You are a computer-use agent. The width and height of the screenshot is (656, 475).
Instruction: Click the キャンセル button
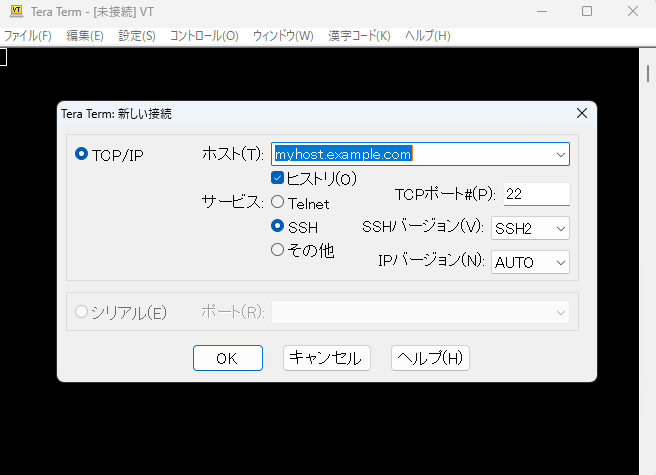(x=327, y=358)
